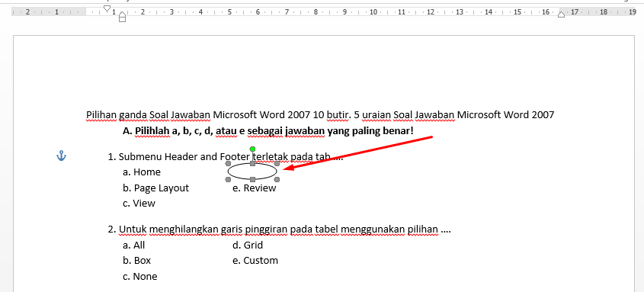Click the oval's bottom-middle sizing handle

pos(252,179)
